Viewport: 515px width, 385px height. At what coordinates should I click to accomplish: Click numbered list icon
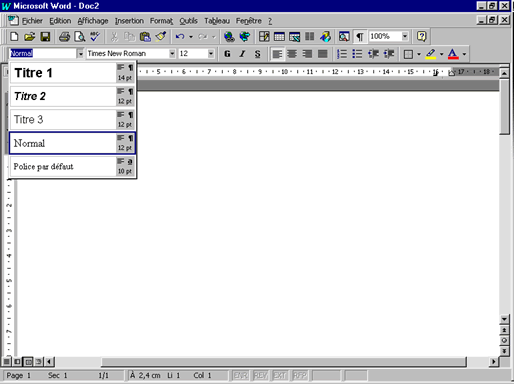[x=342, y=54]
